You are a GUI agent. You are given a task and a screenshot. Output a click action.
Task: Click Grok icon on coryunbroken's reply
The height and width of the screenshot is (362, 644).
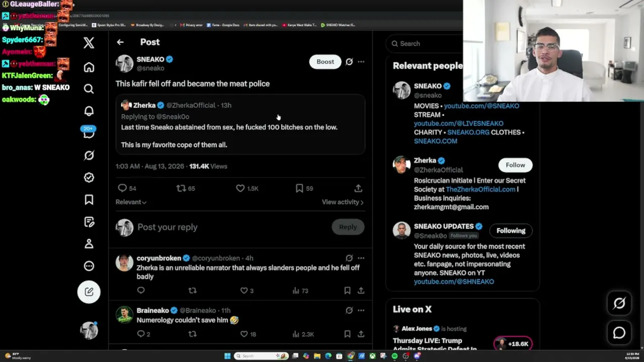click(x=349, y=258)
